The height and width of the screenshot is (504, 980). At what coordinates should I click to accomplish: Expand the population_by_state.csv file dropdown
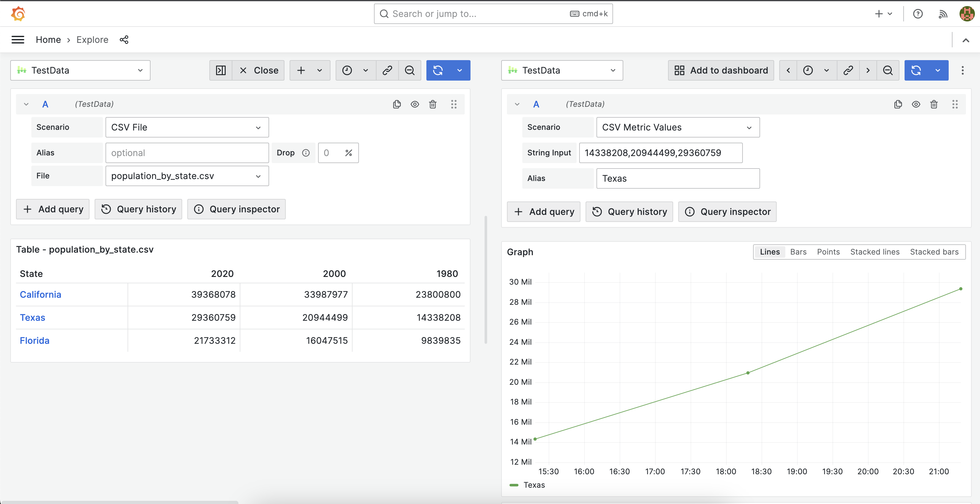tap(187, 176)
